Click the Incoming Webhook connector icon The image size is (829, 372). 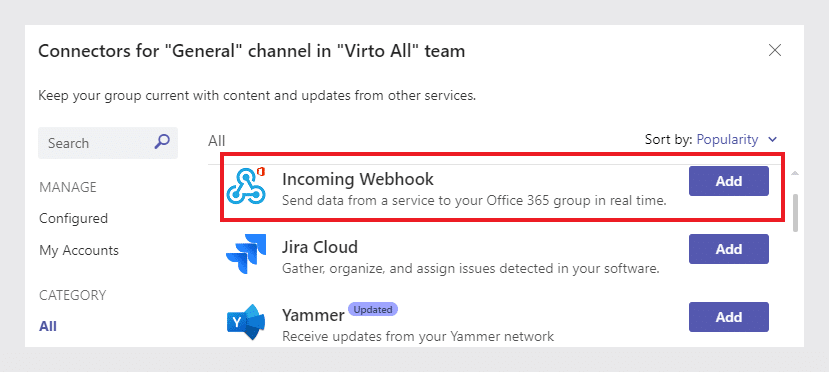(246, 187)
